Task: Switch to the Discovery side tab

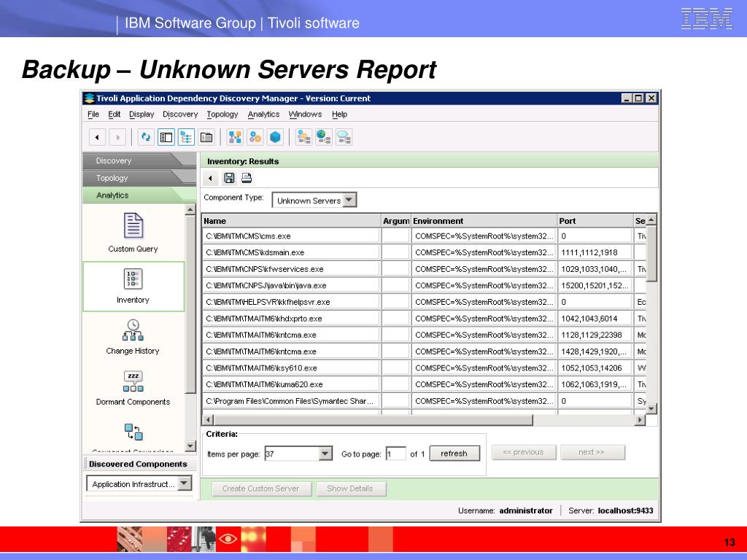Action: click(x=139, y=161)
